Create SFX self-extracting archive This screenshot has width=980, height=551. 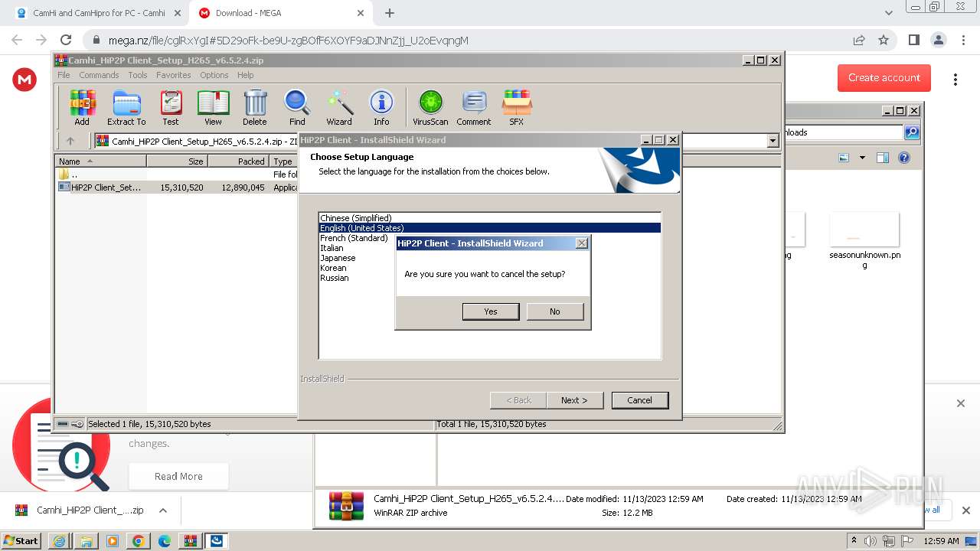pyautogui.click(x=517, y=107)
